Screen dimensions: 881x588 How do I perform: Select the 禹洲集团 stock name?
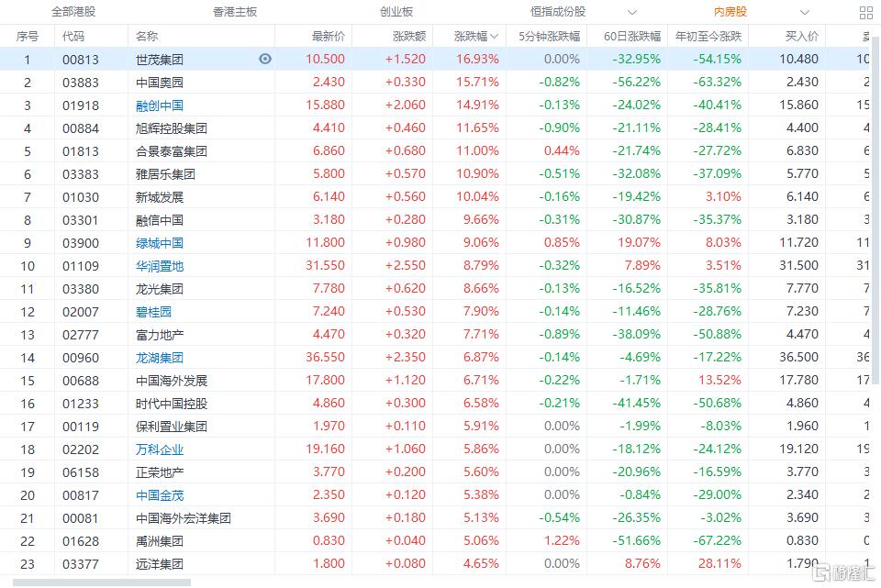(x=160, y=541)
